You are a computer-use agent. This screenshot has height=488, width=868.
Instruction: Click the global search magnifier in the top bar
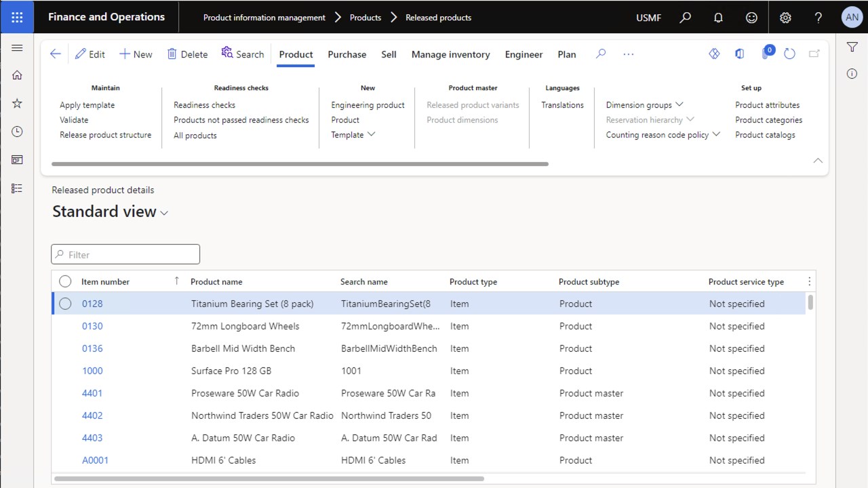coord(686,18)
